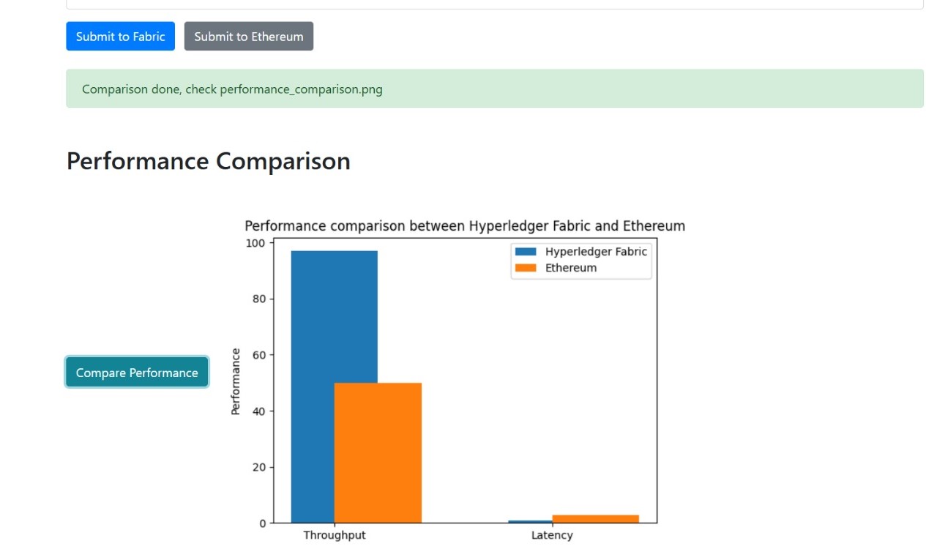Click the chart title above the plot

pyautogui.click(x=465, y=225)
